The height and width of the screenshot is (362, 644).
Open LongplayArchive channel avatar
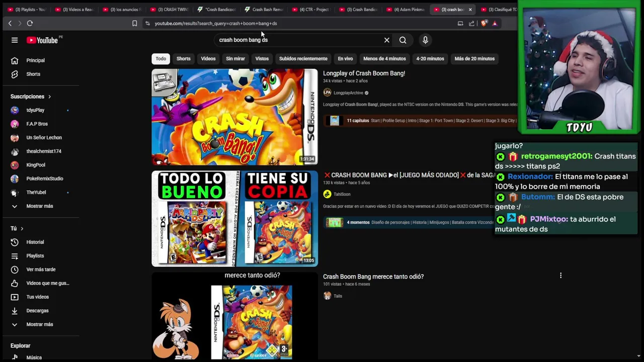coord(327,93)
